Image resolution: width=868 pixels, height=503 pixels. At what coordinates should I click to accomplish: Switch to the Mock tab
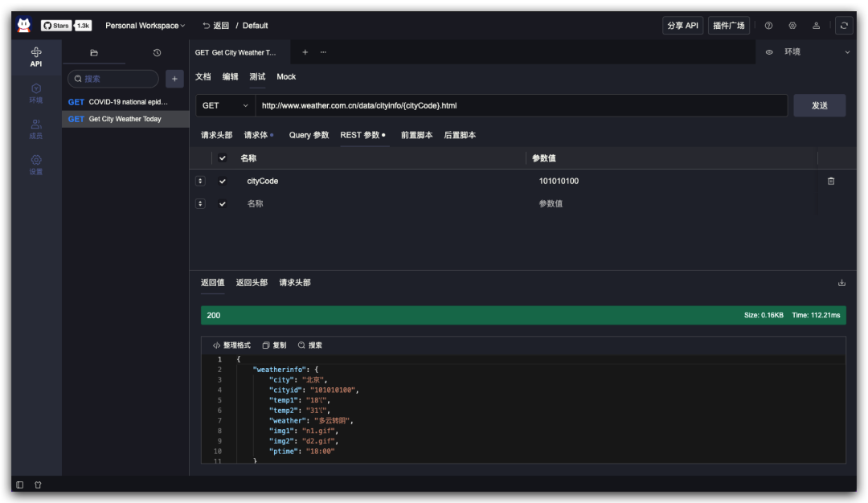286,76
